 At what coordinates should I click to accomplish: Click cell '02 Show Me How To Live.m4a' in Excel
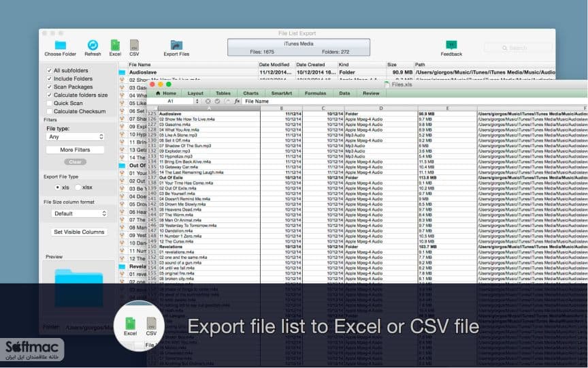(x=209, y=119)
